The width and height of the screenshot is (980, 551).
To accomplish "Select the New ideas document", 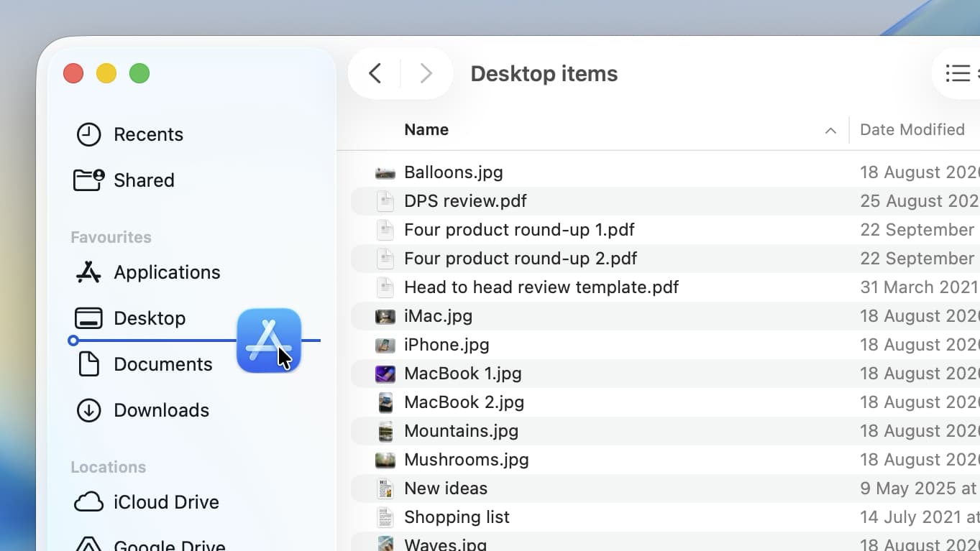I will click(x=446, y=489).
